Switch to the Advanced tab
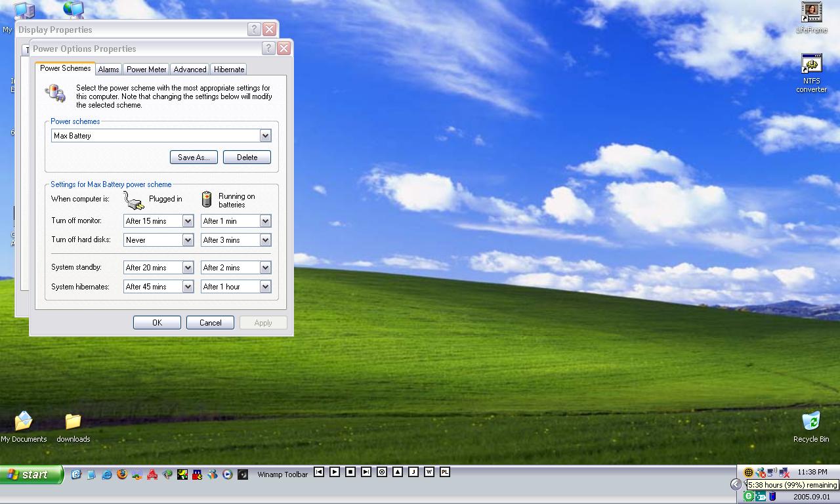Viewport: 840px width, 504px height. (x=190, y=70)
